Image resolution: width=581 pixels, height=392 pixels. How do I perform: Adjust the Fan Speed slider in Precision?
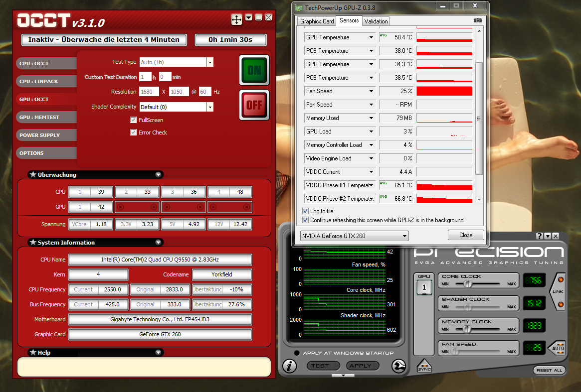point(455,352)
